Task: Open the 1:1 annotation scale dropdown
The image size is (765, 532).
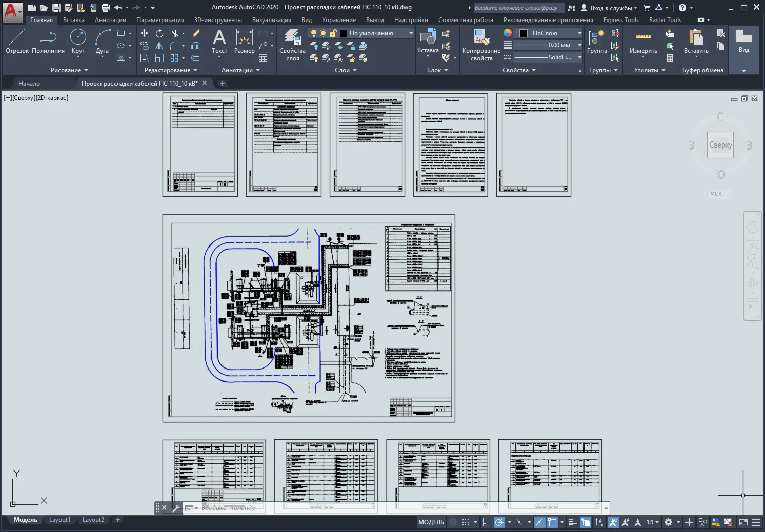Action: (652, 522)
